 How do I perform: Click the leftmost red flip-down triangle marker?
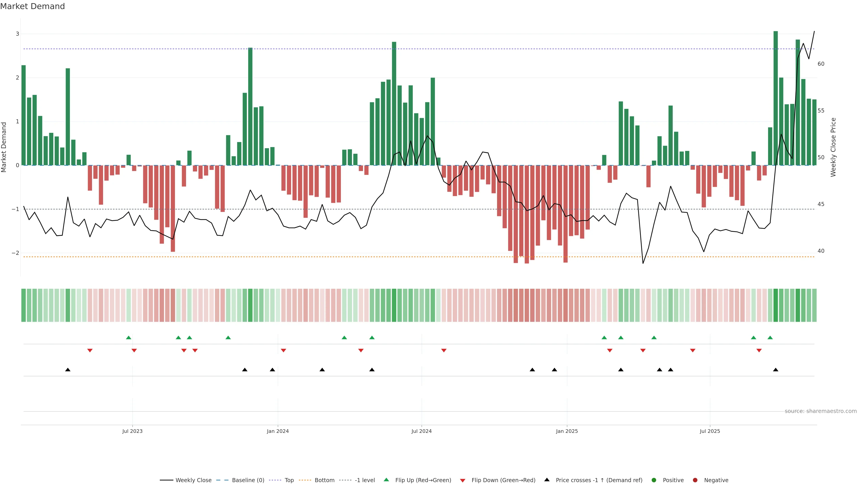tap(90, 351)
